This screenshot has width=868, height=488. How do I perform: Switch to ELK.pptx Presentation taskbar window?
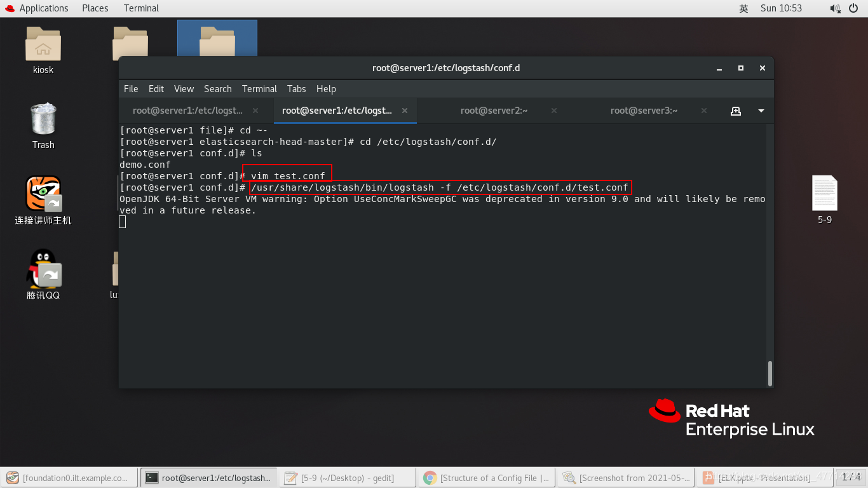(x=764, y=478)
